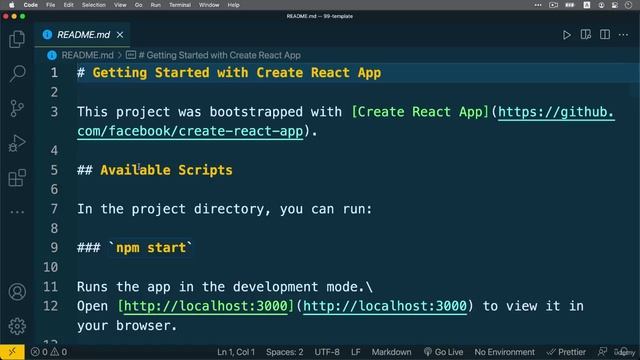The width and height of the screenshot is (640, 360).
Task: Open editor More Actions ellipsis
Action: coord(624,35)
